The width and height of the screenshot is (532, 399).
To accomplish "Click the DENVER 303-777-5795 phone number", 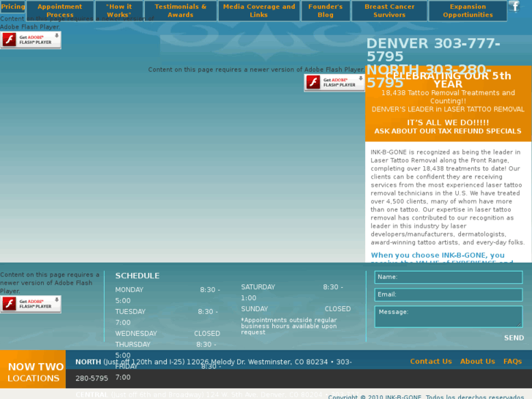I will click(433, 50).
